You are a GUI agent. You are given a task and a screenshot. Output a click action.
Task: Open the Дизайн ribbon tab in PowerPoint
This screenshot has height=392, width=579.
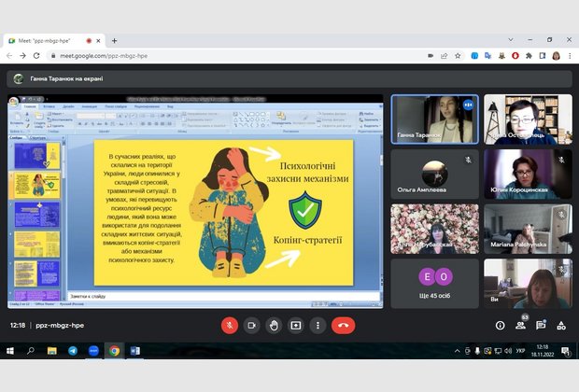[x=68, y=106]
